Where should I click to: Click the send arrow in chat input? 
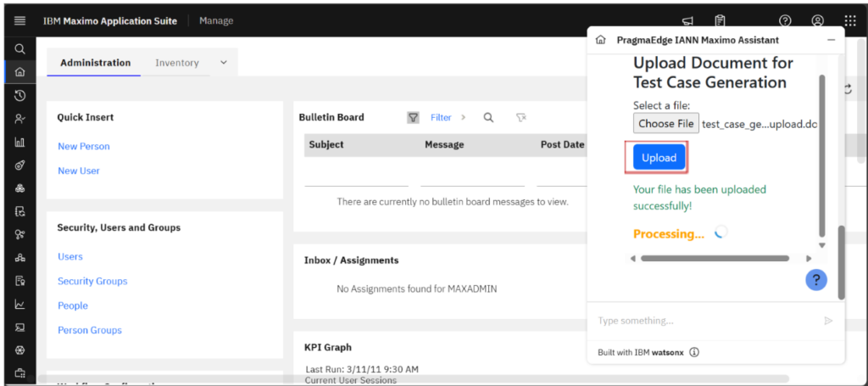coord(828,321)
